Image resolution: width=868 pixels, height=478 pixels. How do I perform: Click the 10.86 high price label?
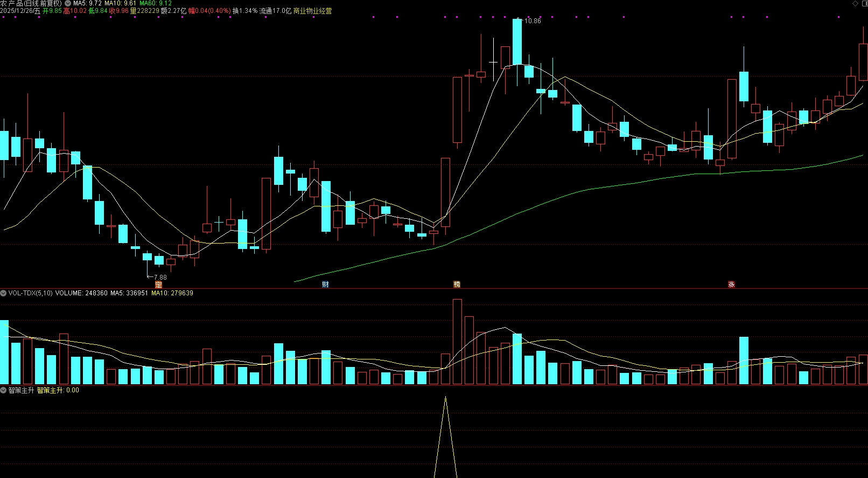(x=532, y=21)
